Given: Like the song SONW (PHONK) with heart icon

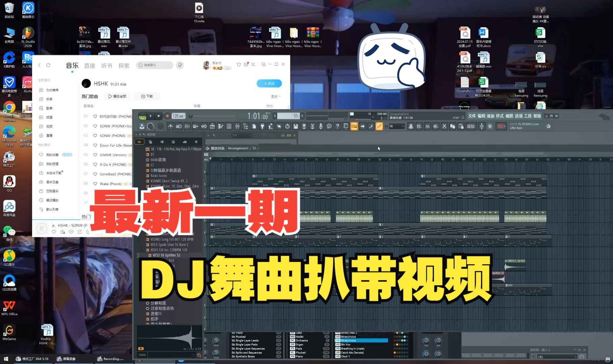Looking at the screenshot, I should tap(95, 135).
